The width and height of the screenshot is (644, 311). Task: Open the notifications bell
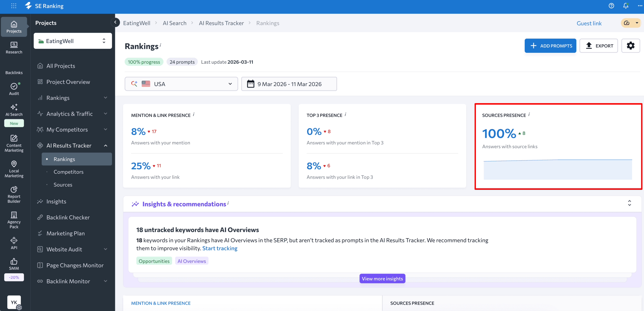(626, 6)
